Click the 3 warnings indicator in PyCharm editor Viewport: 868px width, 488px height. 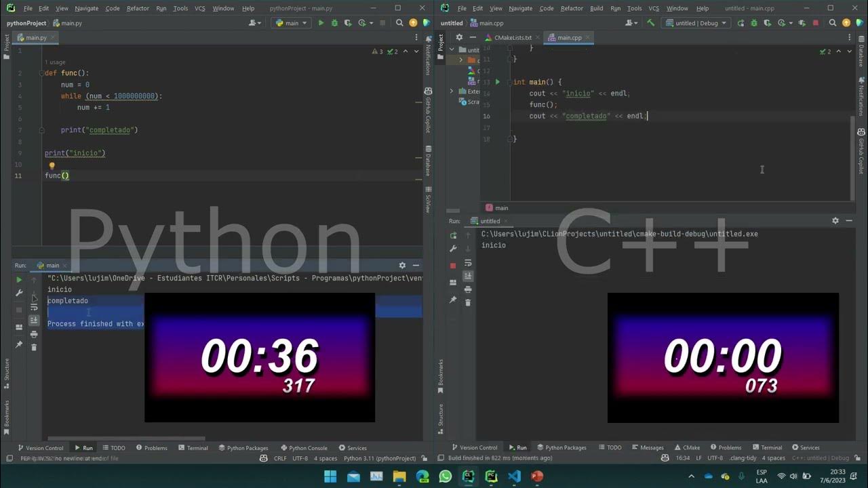(377, 52)
